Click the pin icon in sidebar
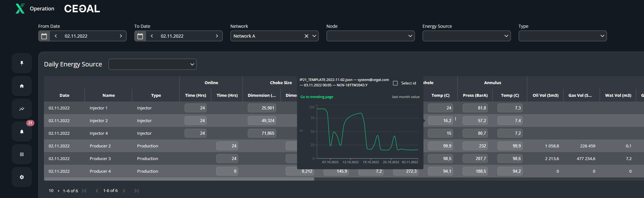 click(22, 63)
